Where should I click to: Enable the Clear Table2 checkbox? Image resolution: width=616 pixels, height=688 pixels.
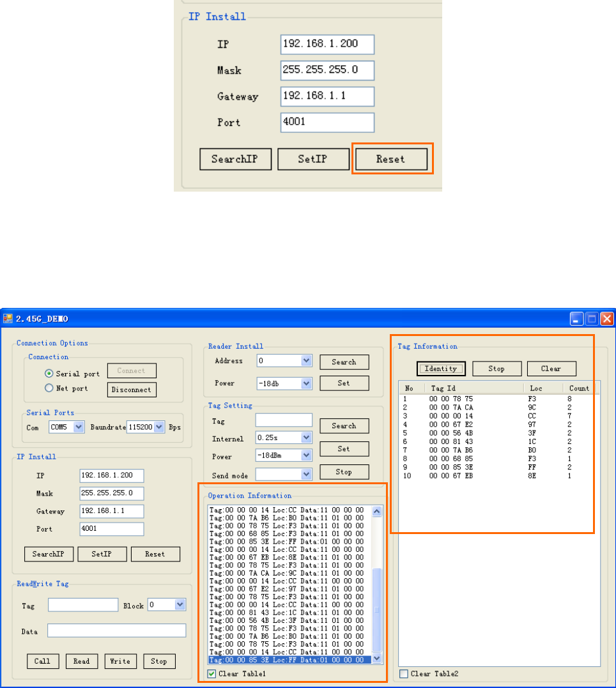(x=404, y=673)
